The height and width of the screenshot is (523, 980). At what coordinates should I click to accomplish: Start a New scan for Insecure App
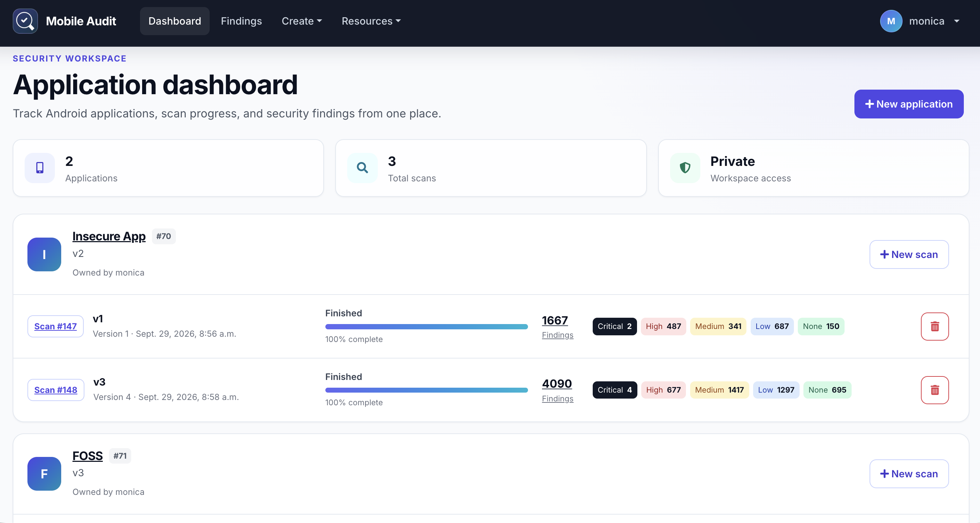(x=909, y=254)
